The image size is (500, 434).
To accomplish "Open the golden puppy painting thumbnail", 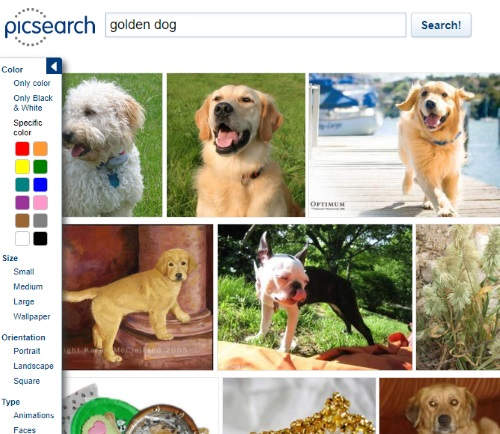I will pyautogui.click(x=137, y=297).
